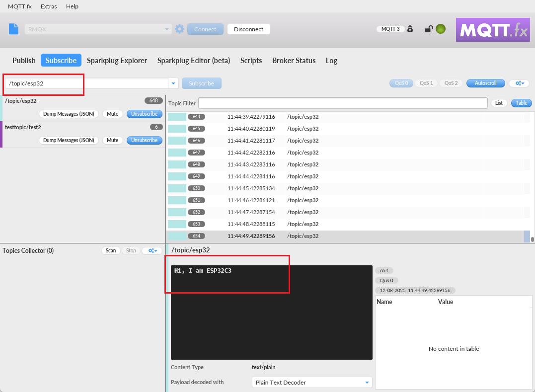Open subscribe settings gear dropdown

pyautogui.click(x=519, y=83)
